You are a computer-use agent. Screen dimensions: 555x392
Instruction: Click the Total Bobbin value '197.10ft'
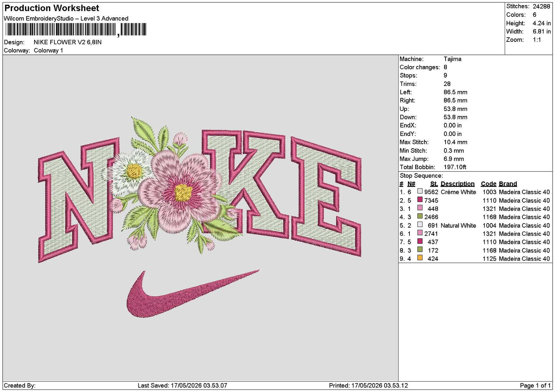tap(455, 167)
